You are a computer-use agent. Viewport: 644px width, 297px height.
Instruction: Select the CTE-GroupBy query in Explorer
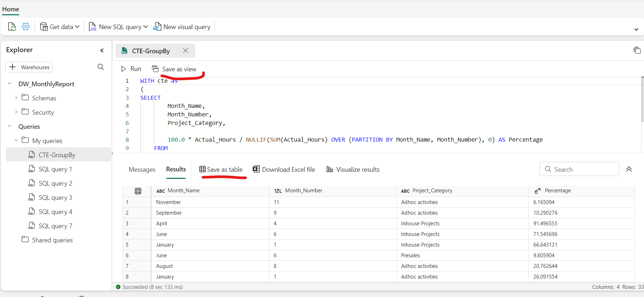(x=58, y=155)
